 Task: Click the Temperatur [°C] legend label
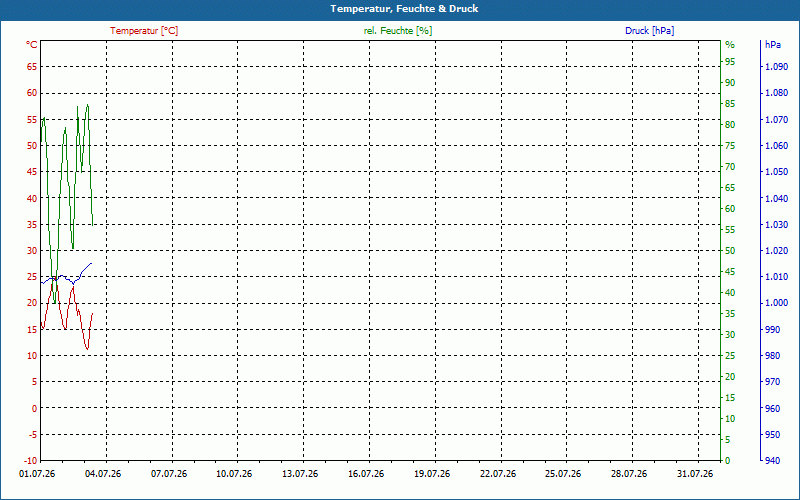pyautogui.click(x=144, y=31)
